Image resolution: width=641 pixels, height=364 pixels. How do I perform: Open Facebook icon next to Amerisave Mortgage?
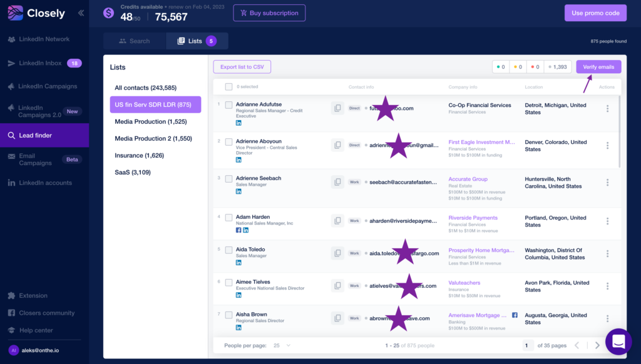point(515,315)
